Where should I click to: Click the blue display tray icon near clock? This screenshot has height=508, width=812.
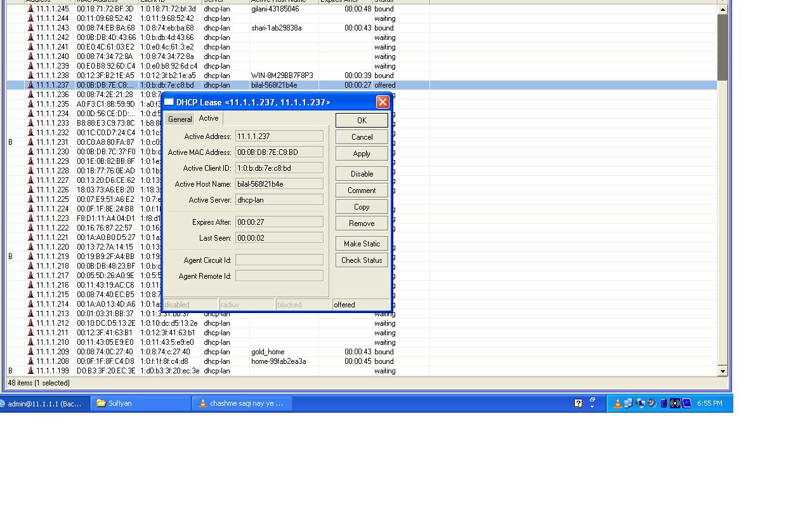point(686,403)
